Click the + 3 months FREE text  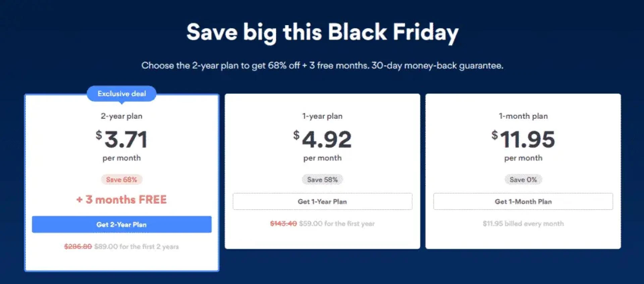point(122,200)
